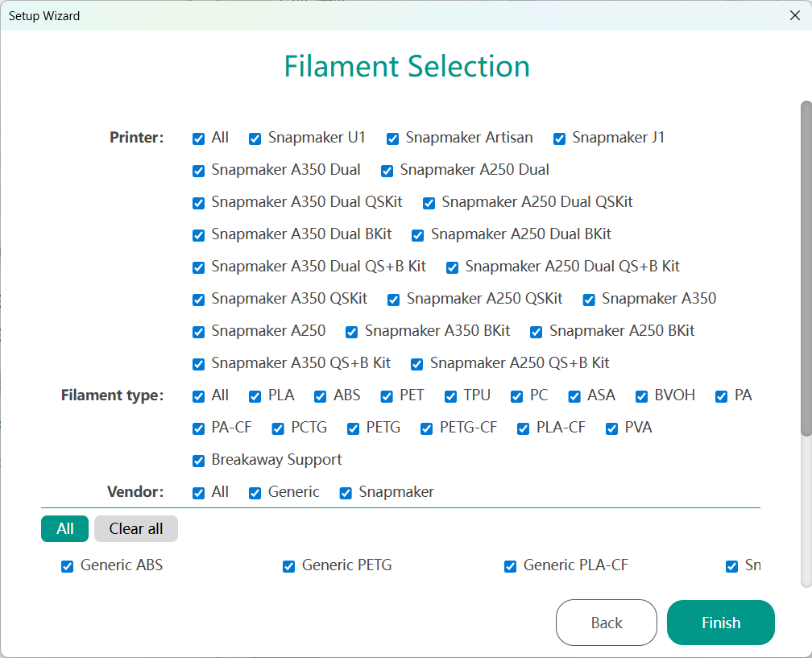Uncheck the printer All checkbox

tap(199, 139)
